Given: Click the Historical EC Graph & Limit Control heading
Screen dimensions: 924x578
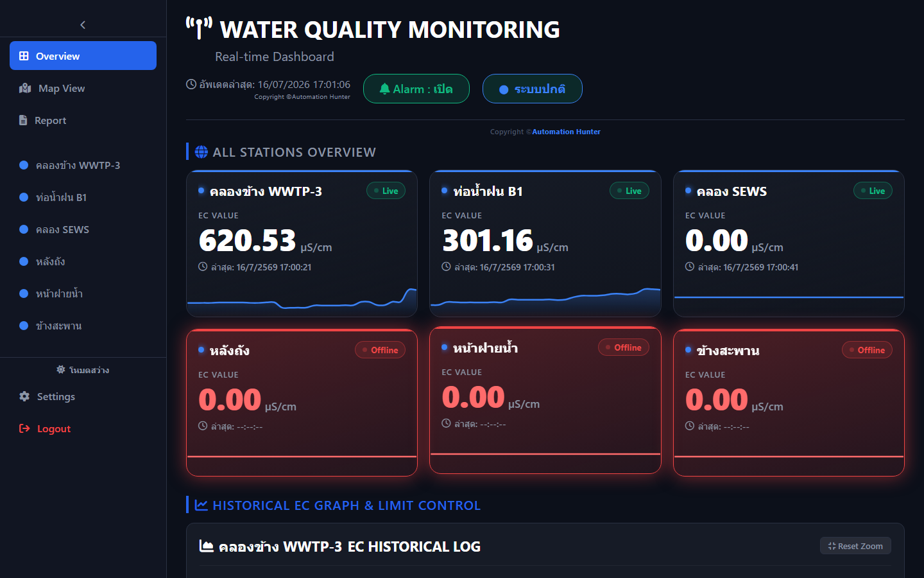Looking at the screenshot, I should (x=346, y=505).
